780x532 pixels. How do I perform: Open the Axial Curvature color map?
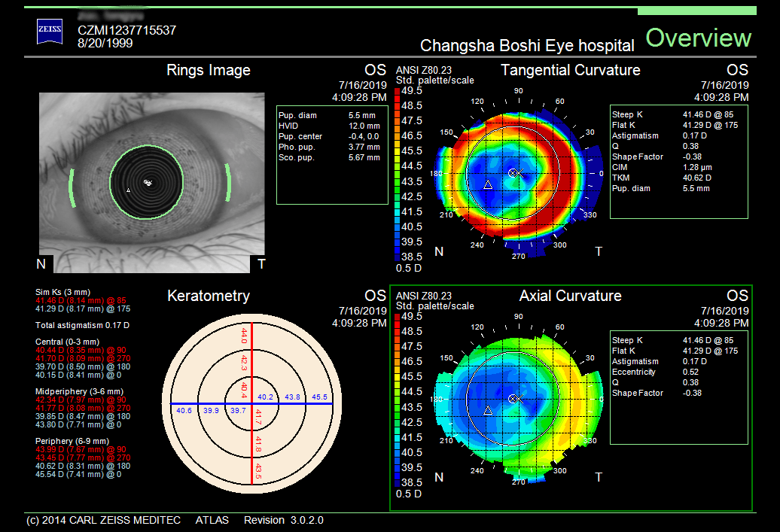pos(518,408)
